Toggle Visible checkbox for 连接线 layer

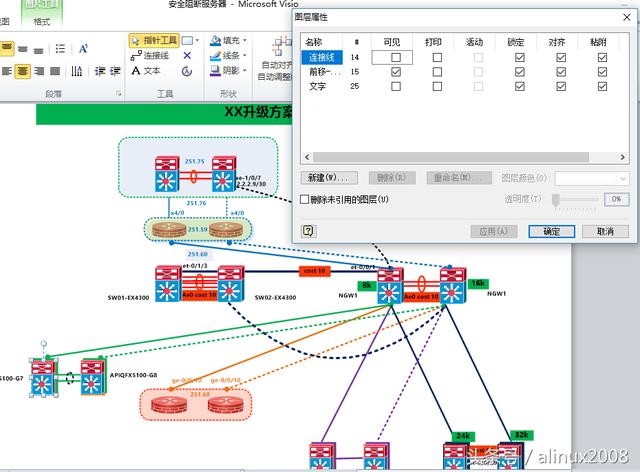(x=396, y=57)
